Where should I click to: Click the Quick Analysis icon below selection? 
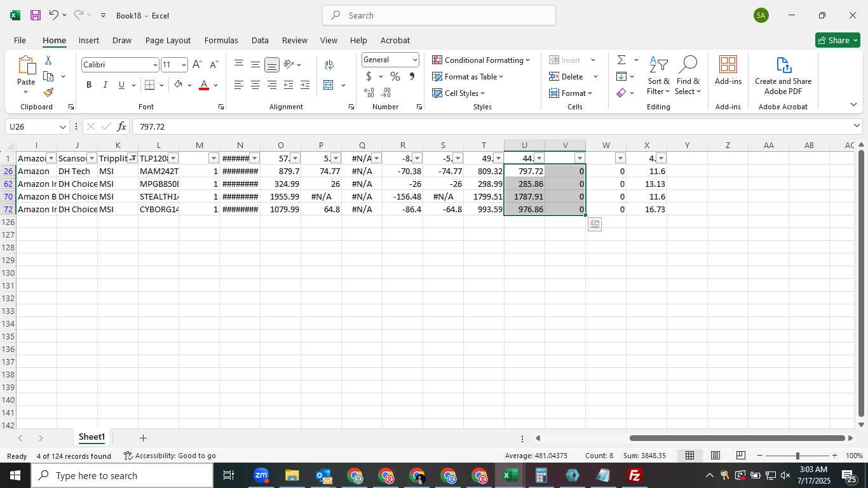595,224
